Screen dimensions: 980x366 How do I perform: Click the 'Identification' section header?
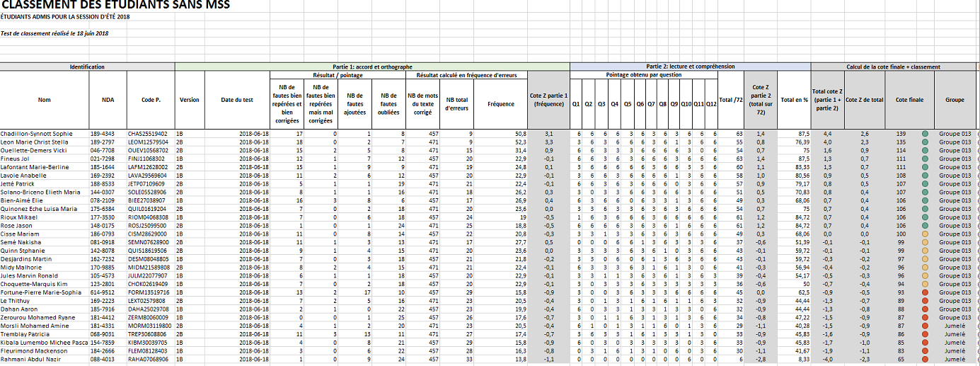point(87,67)
